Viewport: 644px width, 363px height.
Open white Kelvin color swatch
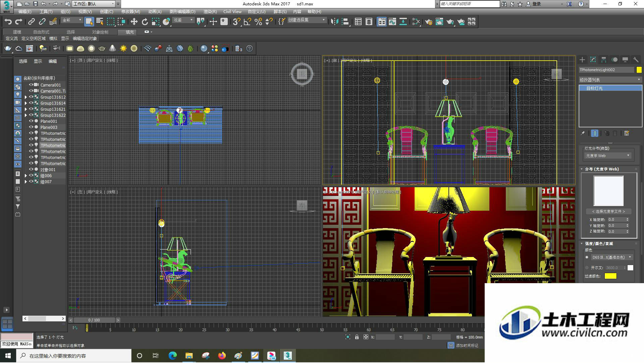631,268
